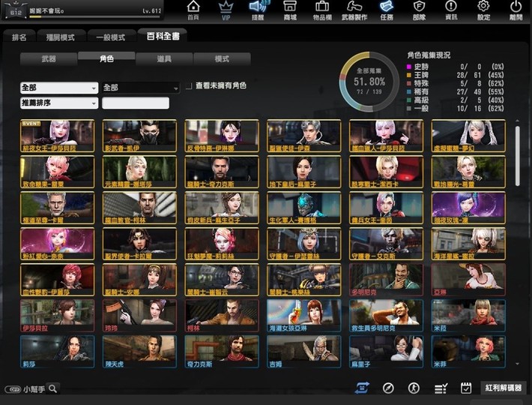Select the 救生員多明尼克 character card

click(386, 316)
